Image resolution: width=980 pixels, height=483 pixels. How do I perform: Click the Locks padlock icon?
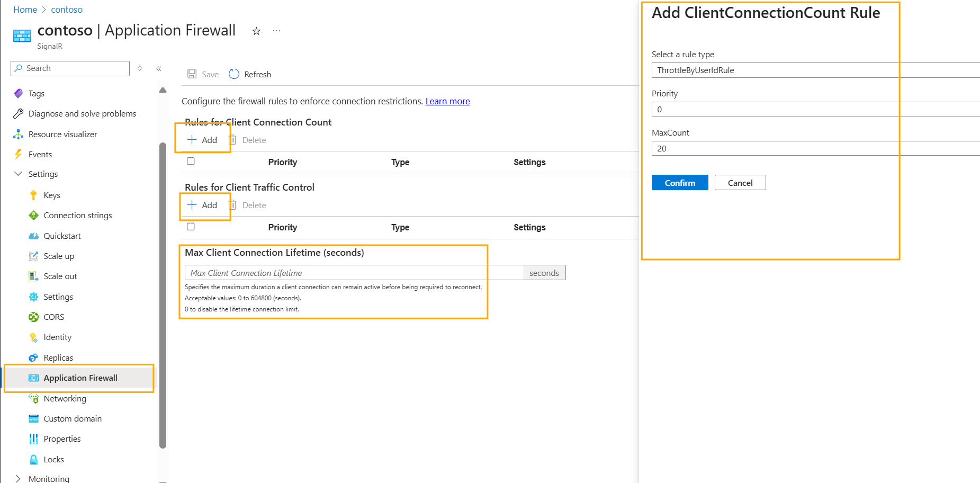(x=33, y=459)
